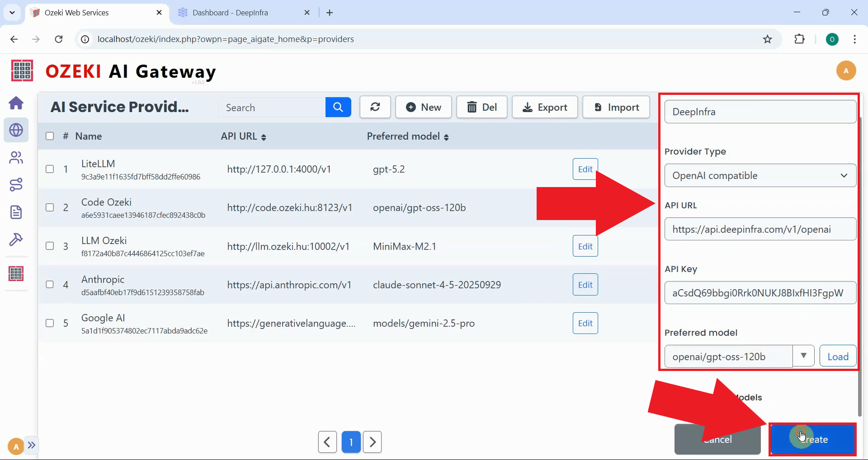868x460 pixels.
Task: Open the Provider Type dropdown showing OpenAI compatible
Action: point(759,175)
